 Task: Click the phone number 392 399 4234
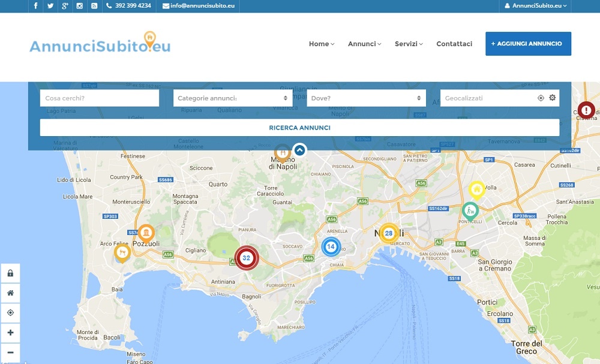[129, 6]
